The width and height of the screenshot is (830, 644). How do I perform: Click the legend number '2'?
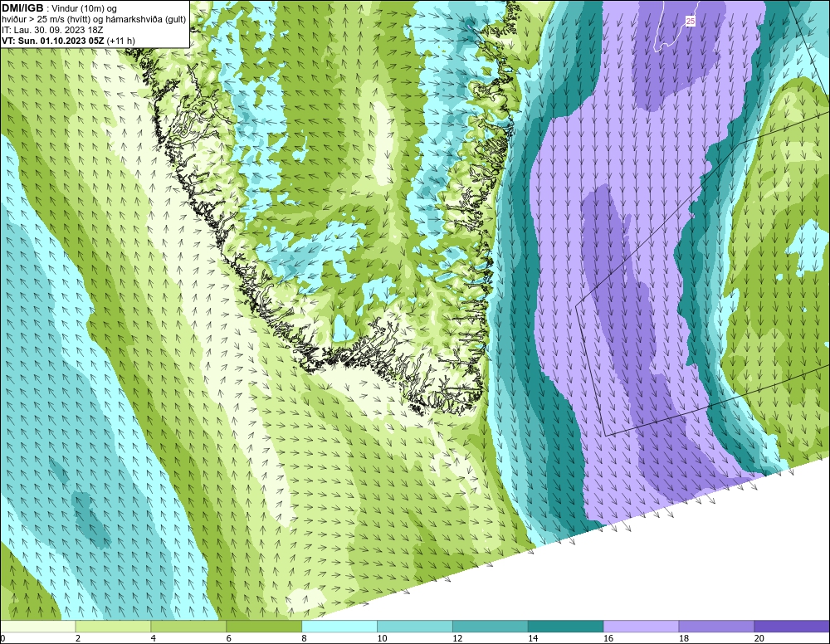78,638
